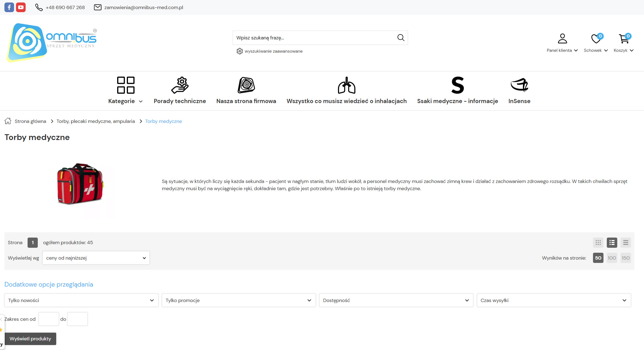Open the Koszyk shopping cart icon
This screenshot has width=644, height=350.
(x=624, y=39)
